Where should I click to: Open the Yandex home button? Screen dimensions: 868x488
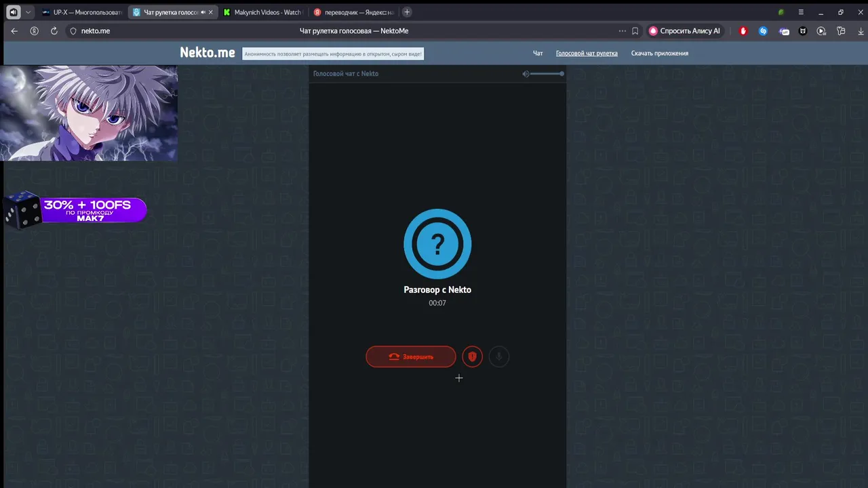pyautogui.click(x=34, y=31)
